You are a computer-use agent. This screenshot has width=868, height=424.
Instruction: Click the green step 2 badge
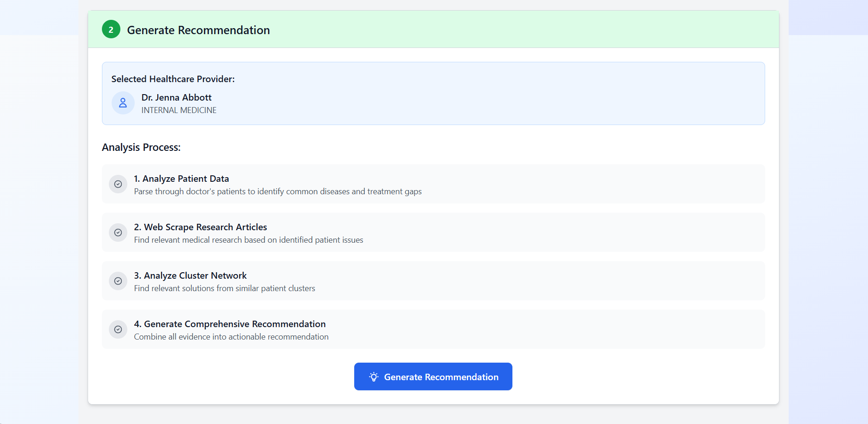111,30
